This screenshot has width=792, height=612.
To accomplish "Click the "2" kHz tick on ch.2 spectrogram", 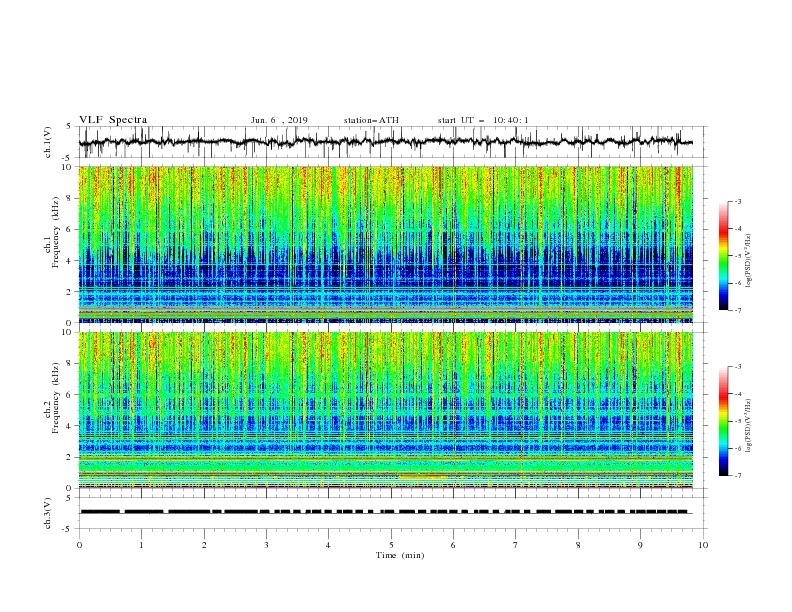I will pos(71,457).
